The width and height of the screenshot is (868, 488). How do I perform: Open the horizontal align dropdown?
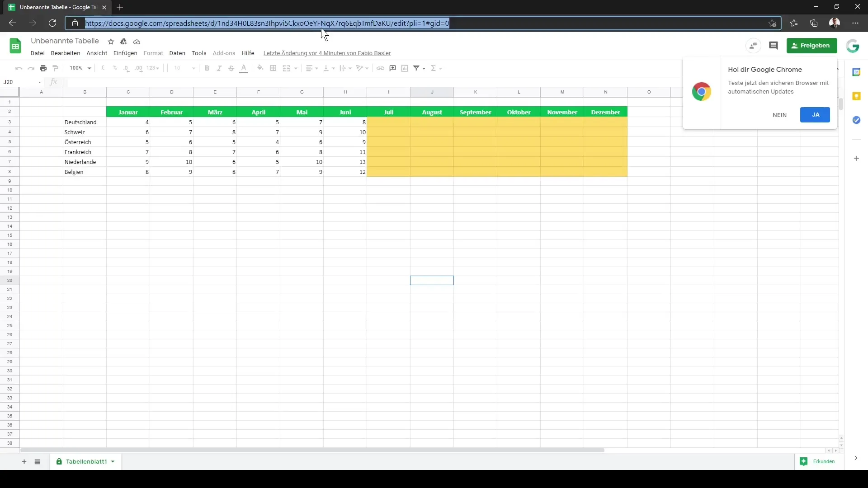point(312,68)
